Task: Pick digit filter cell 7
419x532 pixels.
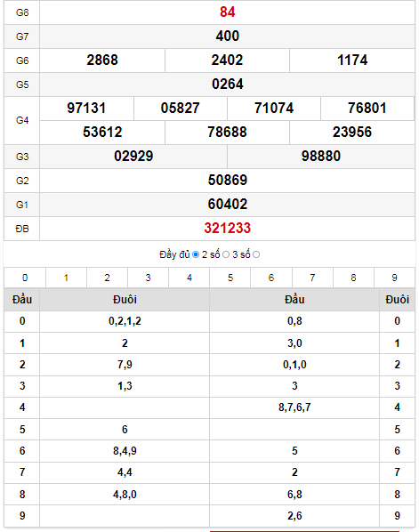Action: 312,278
